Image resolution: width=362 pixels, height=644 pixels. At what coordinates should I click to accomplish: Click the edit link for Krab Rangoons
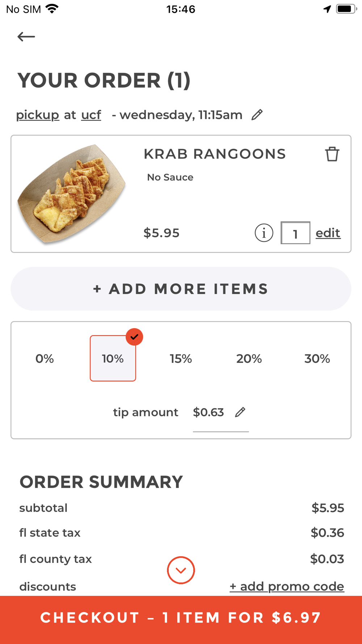[x=328, y=233]
